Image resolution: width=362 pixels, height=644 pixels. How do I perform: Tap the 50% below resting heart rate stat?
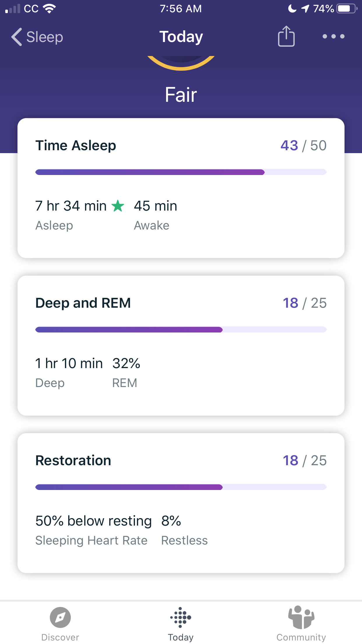coord(93,521)
